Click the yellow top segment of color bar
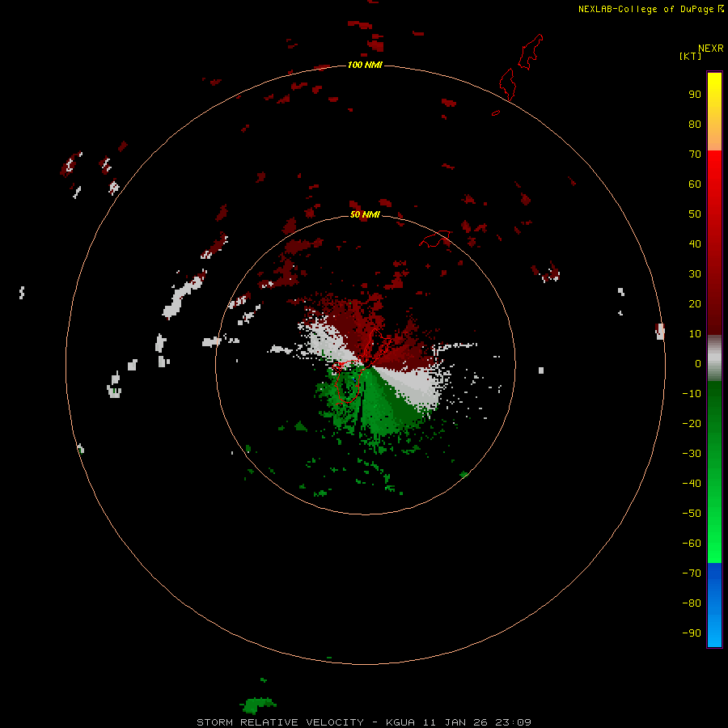 point(714,112)
